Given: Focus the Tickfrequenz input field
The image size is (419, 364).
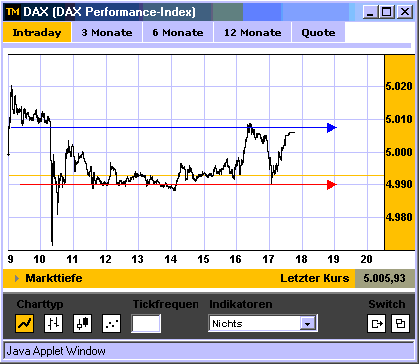Looking at the screenshot, I should coord(146,323).
